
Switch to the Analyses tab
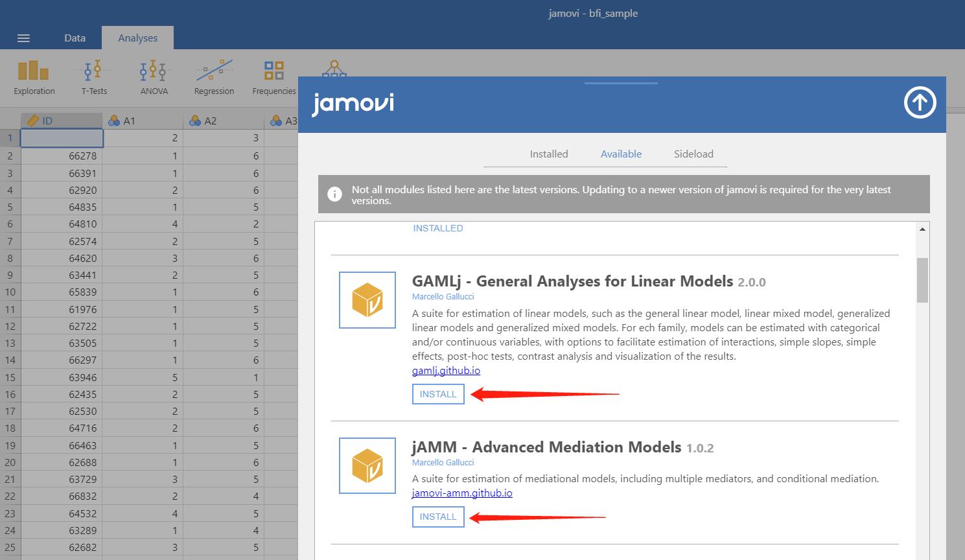tap(137, 38)
